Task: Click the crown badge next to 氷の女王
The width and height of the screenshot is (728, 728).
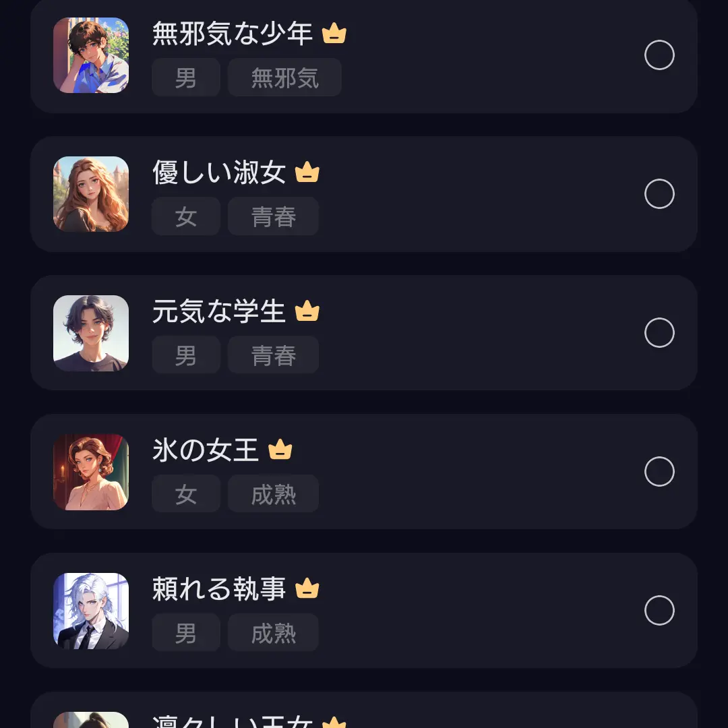Action: (281, 450)
